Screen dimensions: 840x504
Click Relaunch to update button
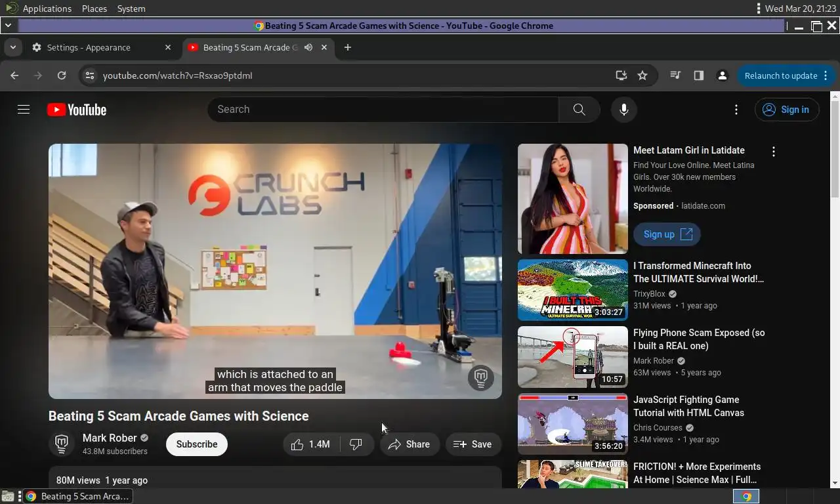click(780, 75)
